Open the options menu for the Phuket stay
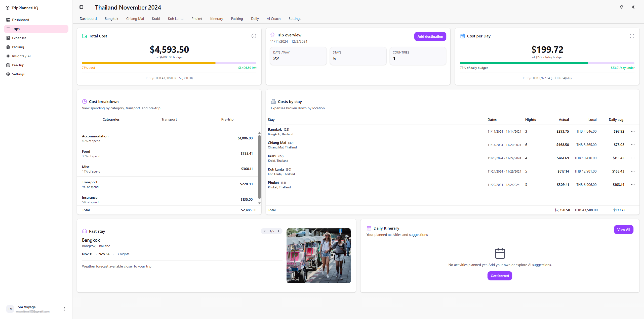This screenshot has width=644, height=319. coord(633,185)
